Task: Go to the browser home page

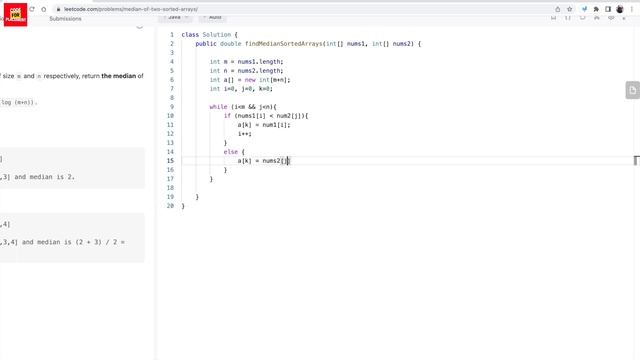Action: pyautogui.click(x=44, y=9)
